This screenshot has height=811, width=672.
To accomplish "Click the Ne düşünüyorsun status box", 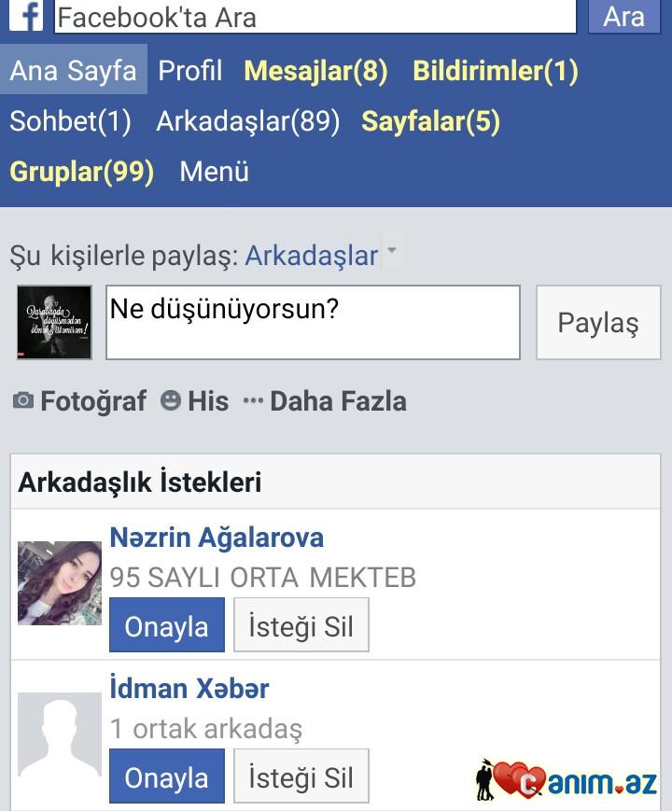I will 313,322.
